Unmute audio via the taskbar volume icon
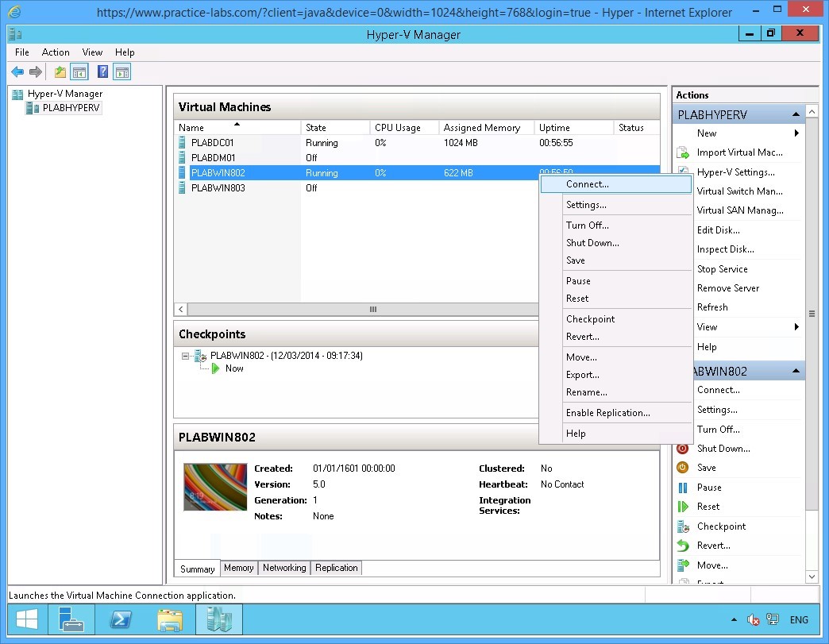The width and height of the screenshot is (829, 644). (753, 619)
